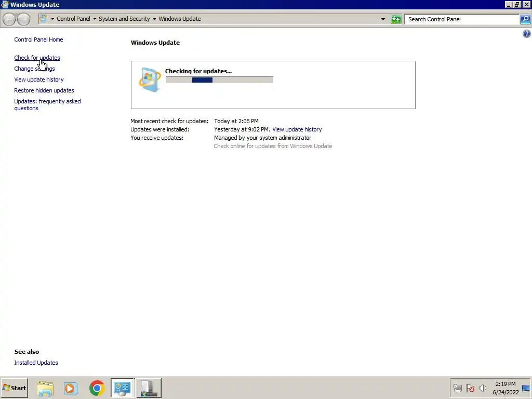Click Managed by your system administrator text

(262, 138)
